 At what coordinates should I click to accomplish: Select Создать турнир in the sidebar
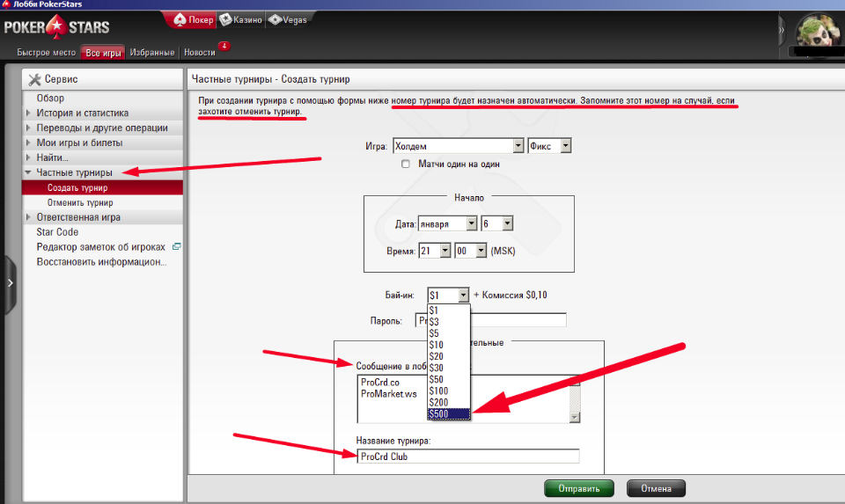102,187
